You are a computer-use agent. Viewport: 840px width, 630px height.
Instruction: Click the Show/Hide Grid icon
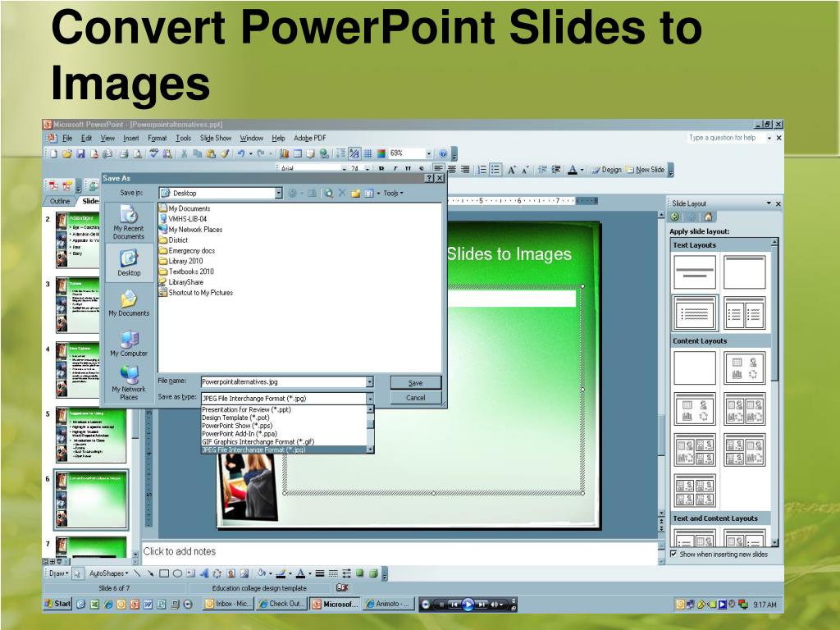(368, 153)
